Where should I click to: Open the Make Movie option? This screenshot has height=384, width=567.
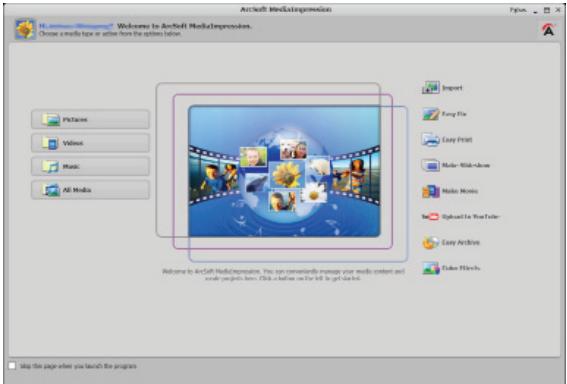coord(450,191)
